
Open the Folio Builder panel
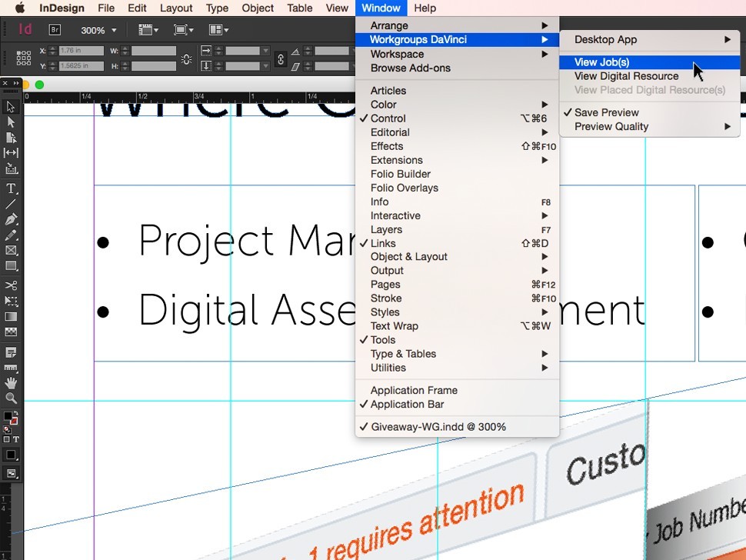tap(457, 174)
